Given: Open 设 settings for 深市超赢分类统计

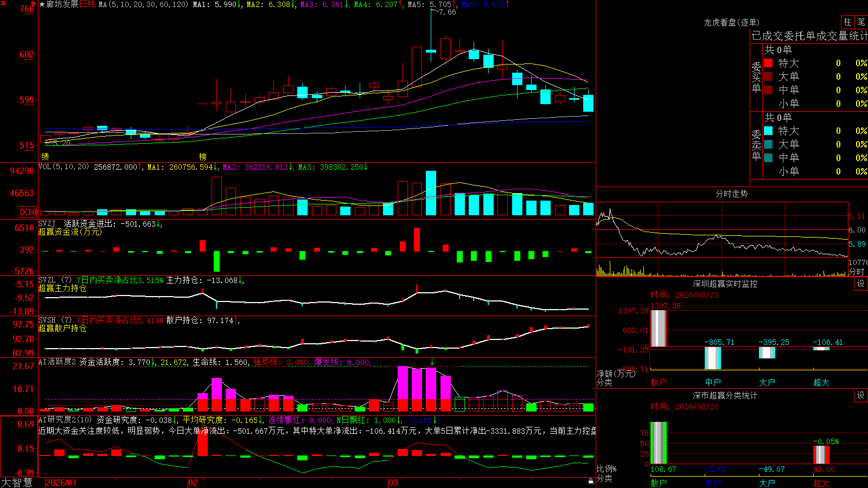Looking at the screenshot, I should click(861, 395).
